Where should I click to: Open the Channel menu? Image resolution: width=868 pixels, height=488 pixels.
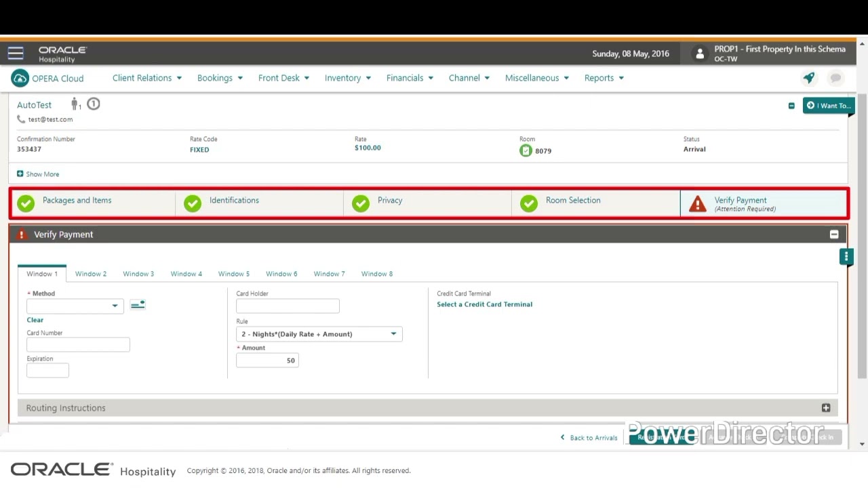coord(469,78)
